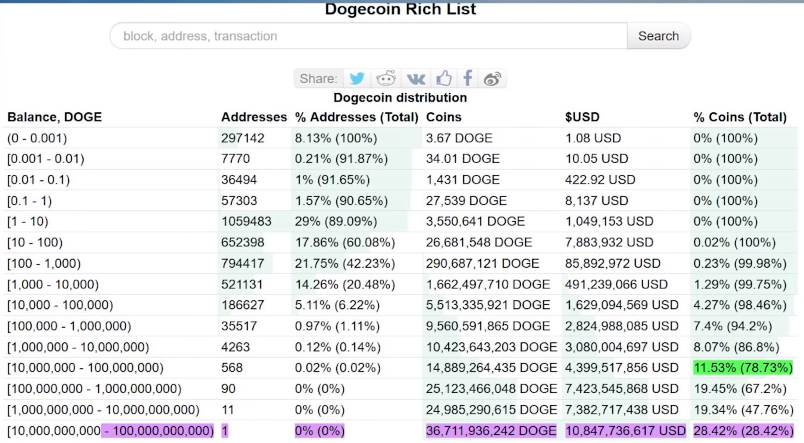This screenshot has width=804, height=443.
Task: Click the 3,550,641 DOGE coins cell
Action: pos(475,222)
